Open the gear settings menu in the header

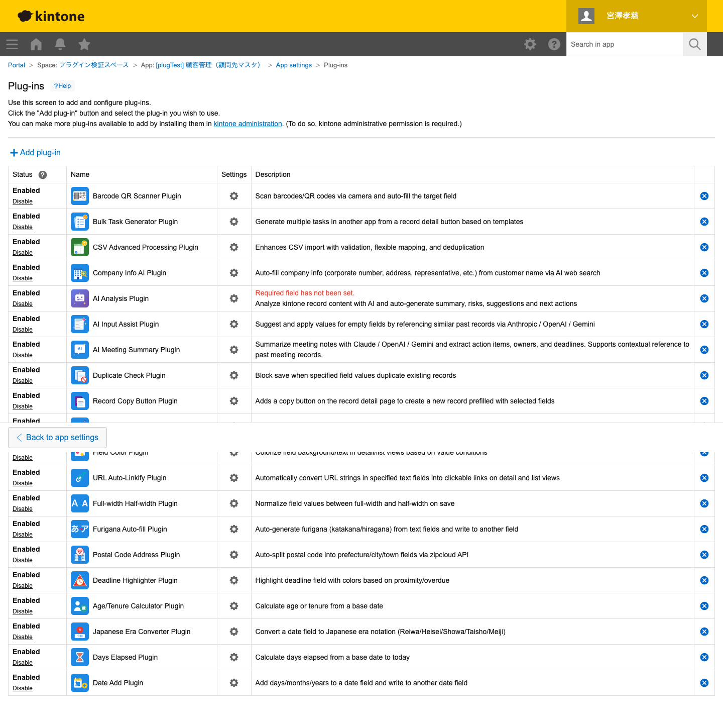(530, 44)
